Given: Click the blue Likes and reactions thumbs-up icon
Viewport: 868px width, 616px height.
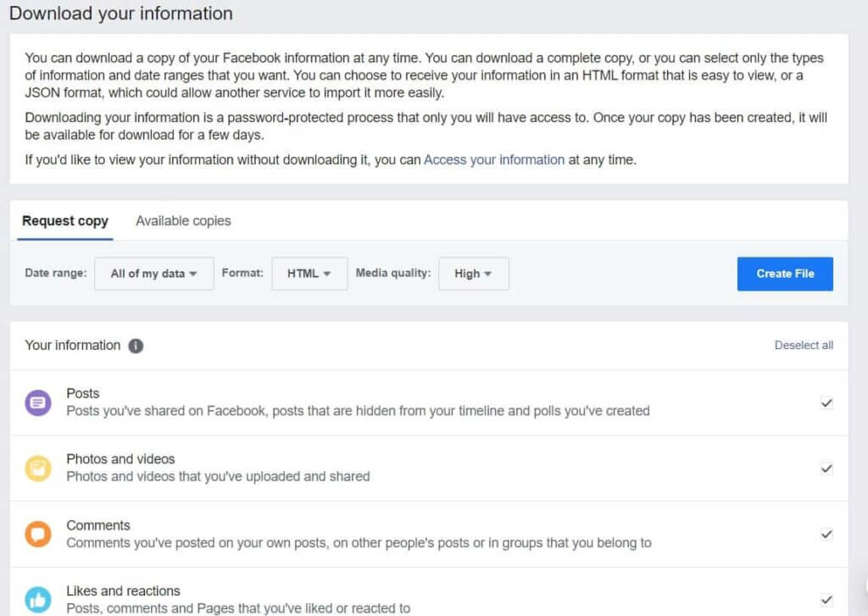Looking at the screenshot, I should (37, 599).
